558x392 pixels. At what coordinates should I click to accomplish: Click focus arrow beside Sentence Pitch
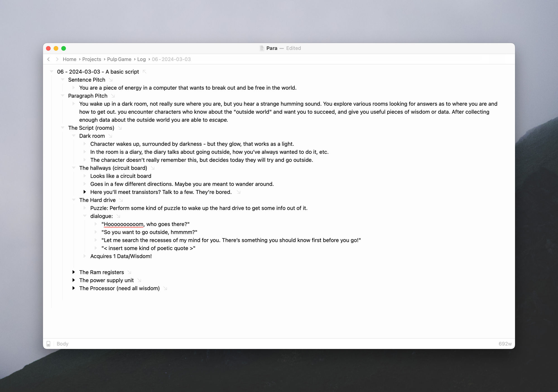111,80
